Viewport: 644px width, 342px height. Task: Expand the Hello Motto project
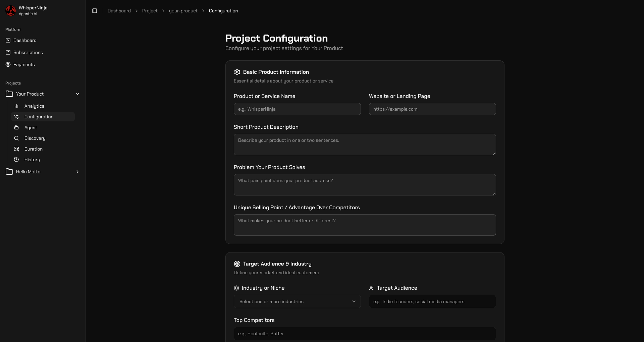pyautogui.click(x=77, y=172)
